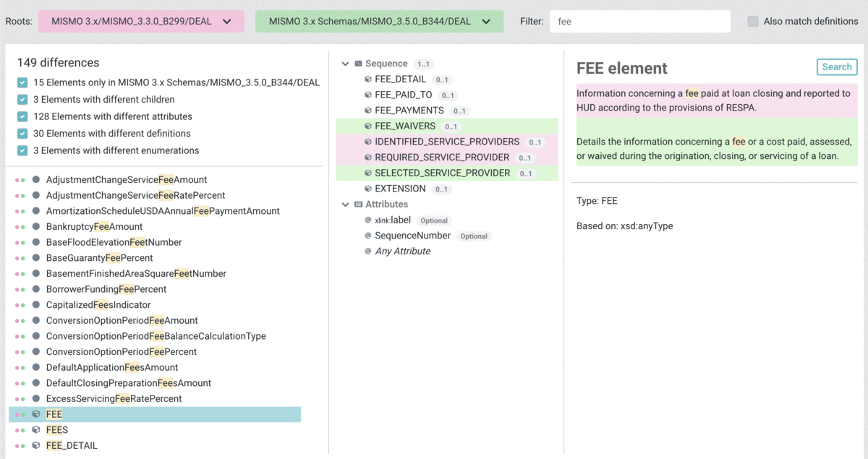This screenshot has height=459, width=868.
Task: Collapse the Attributes tree node
Action: coord(345,204)
